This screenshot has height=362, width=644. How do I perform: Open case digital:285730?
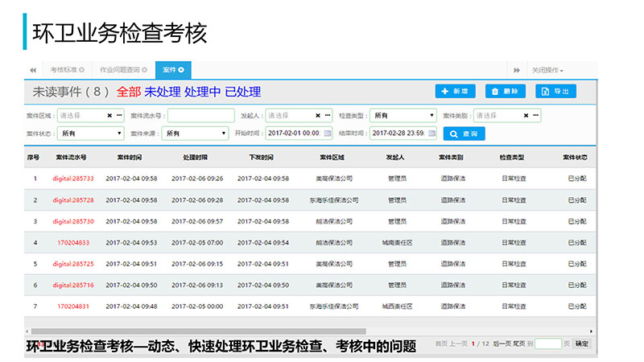coord(73,221)
